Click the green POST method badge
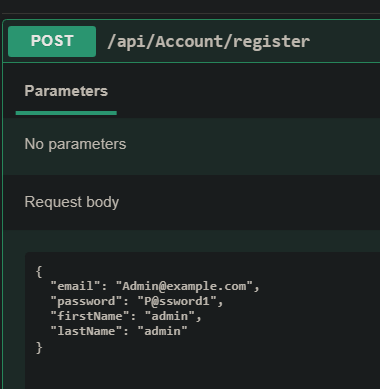380x389 pixels. point(52,41)
